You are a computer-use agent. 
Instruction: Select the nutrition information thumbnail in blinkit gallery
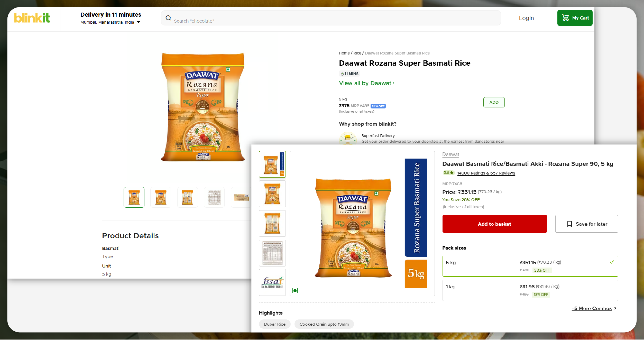tap(214, 197)
